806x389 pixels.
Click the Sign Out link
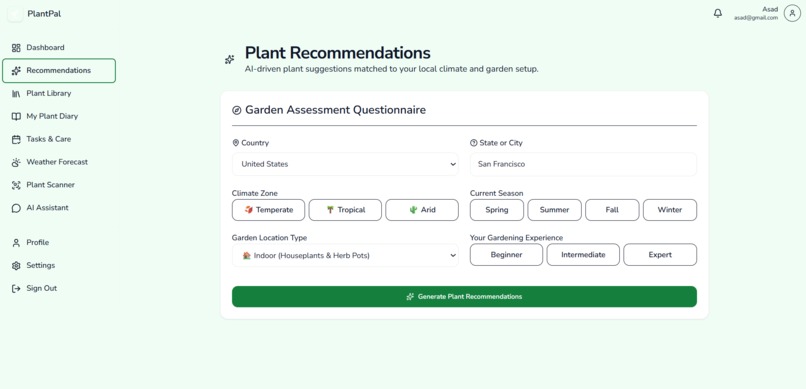59,289
